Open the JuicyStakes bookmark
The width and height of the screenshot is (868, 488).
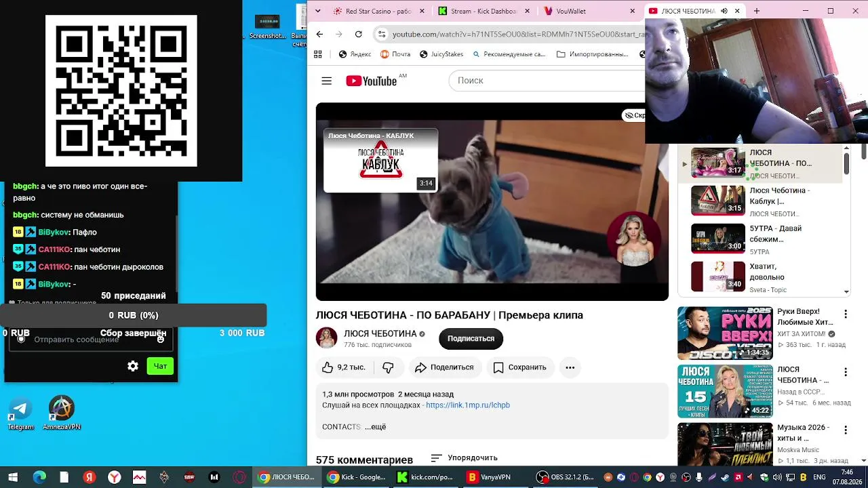point(441,54)
